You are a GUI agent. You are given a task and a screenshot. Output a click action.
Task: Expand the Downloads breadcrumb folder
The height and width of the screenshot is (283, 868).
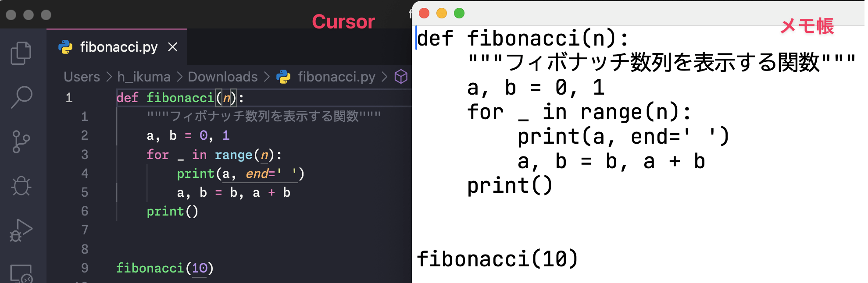pos(223,77)
